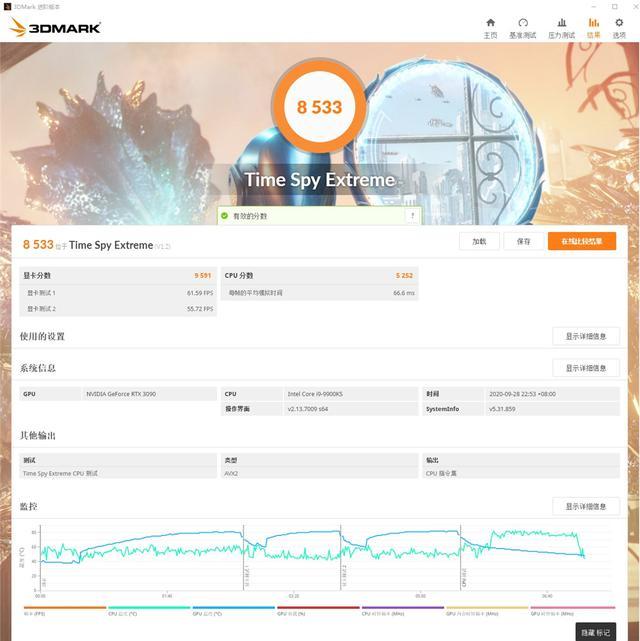
Task: Toggle the purple CPU clock (MHz) legend series
Action: pos(403,611)
